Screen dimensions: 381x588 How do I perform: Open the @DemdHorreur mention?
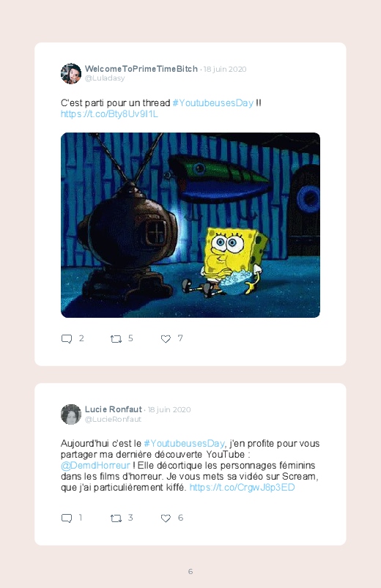[95, 466]
